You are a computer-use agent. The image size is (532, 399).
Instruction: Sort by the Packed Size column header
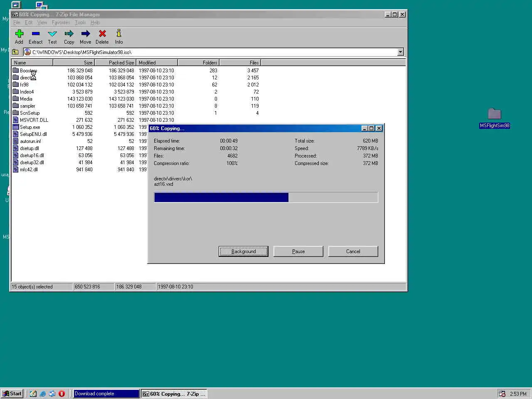coord(116,63)
